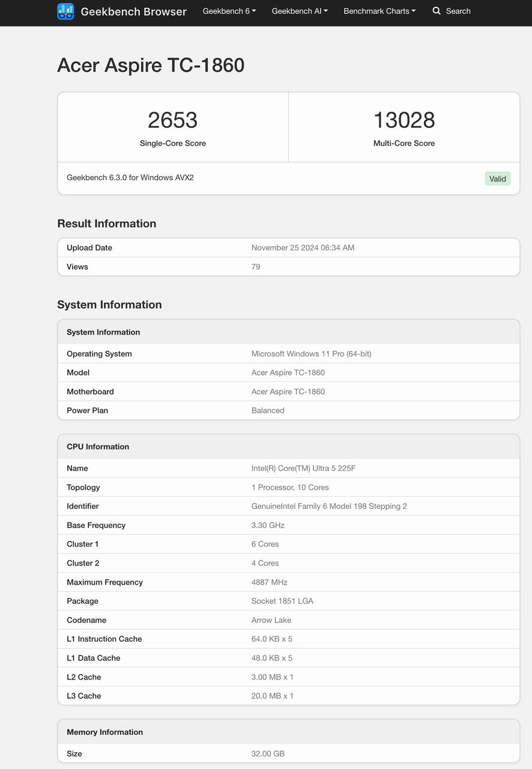Image resolution: width=532 pixels, height=769 pixels.
Task: Click the Cluster 1 value 6 Cores
Action: [x=265, y=544]
